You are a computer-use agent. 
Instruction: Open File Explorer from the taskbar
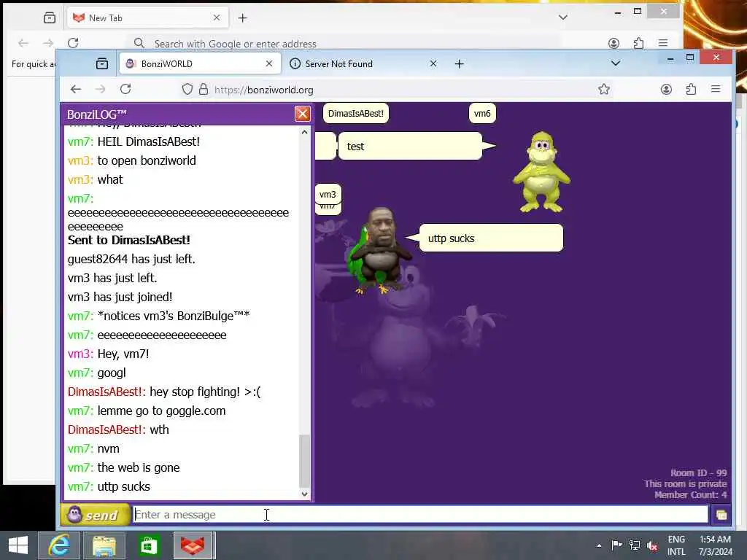(104, 545)
